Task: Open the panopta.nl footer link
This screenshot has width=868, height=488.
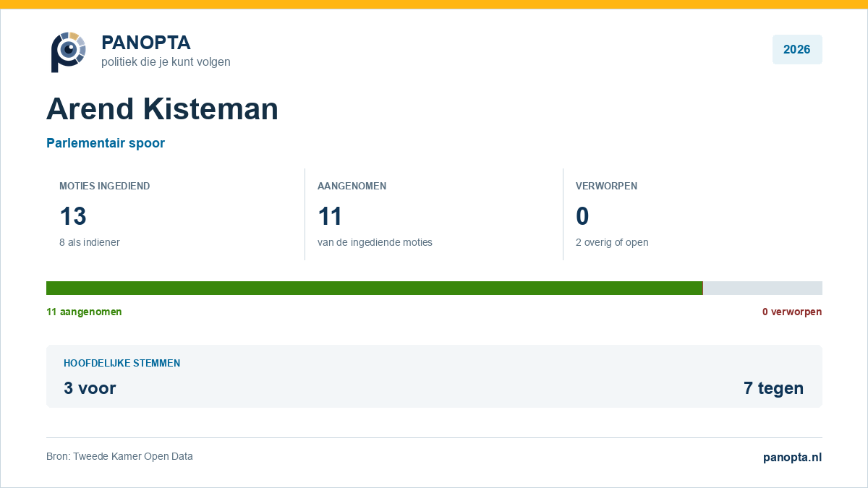Action: pos(793,457)
